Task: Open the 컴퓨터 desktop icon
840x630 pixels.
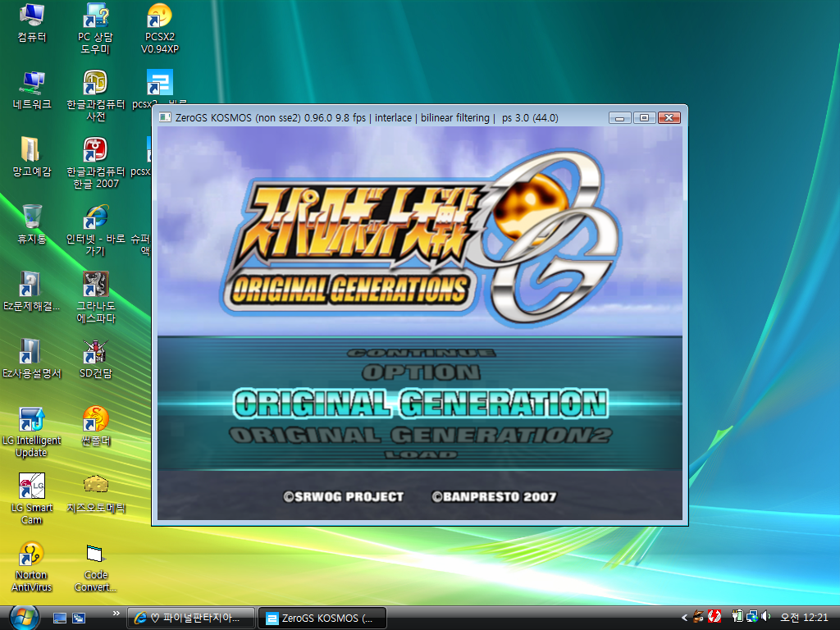Action: click(32, 22)
